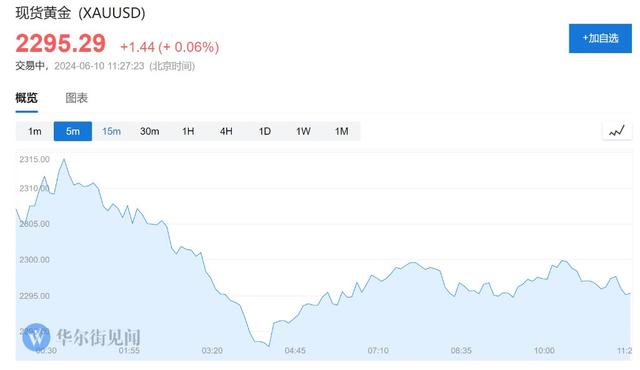This screenshot has height=370, width=640.
Task: Switch chart to 1H interval
Action: pos(188,131)
